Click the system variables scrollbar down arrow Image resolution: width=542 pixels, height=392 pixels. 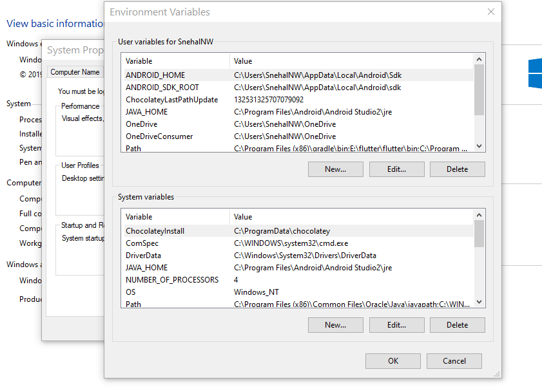(x=479, y=301)
